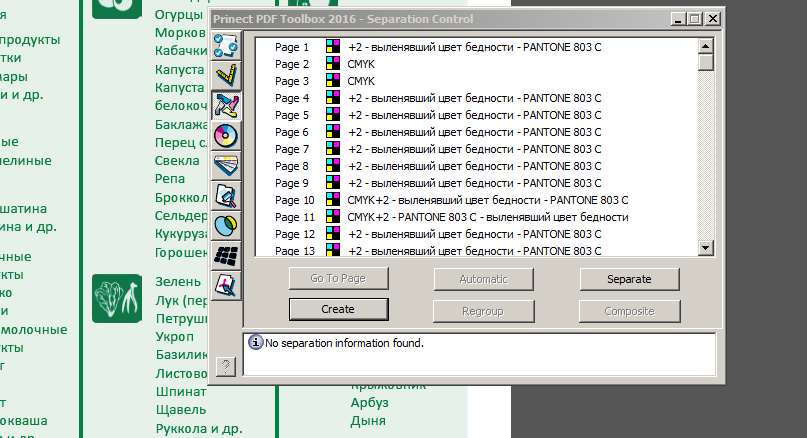807x438 pixels.
Task: Minimize the Separation Control window
Action: click(x=678, y=19)
